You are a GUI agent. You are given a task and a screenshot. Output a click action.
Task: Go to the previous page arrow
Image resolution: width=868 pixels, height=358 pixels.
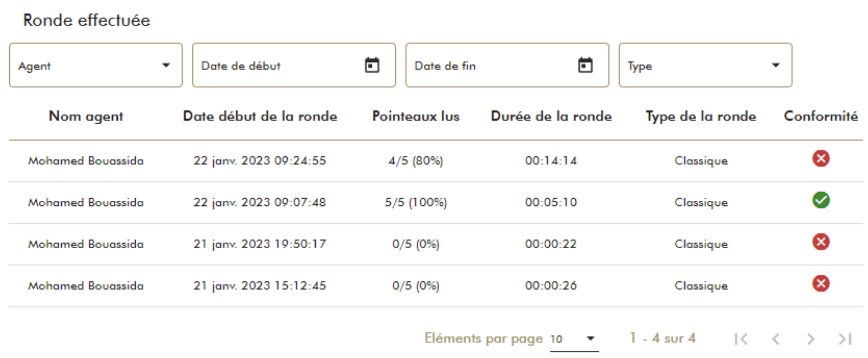(x=776, y=338)
